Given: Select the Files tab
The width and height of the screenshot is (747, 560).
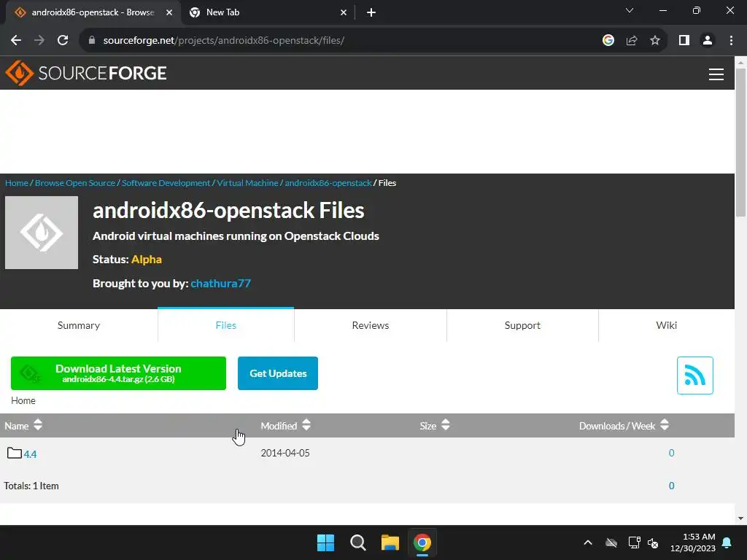Looking at the screenshot, I should tap(226, 325).
